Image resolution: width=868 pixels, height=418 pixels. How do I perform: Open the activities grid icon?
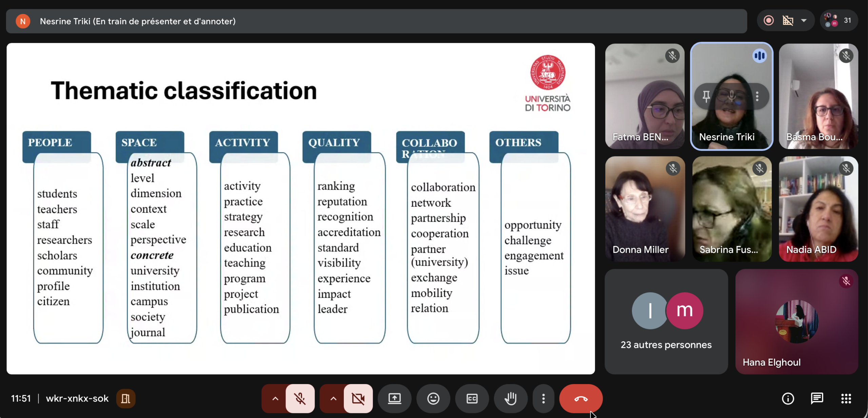(x=846, y=398)
